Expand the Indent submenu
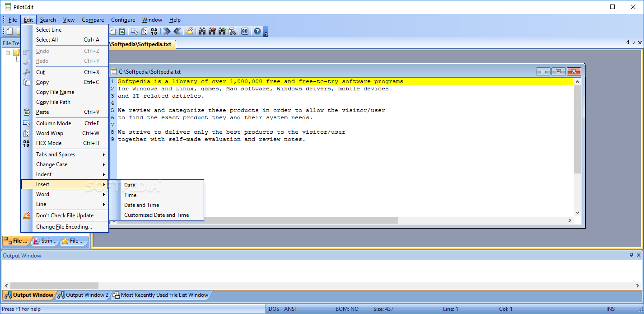The height and width of the screenshot is (314, 644). (65, 174)
